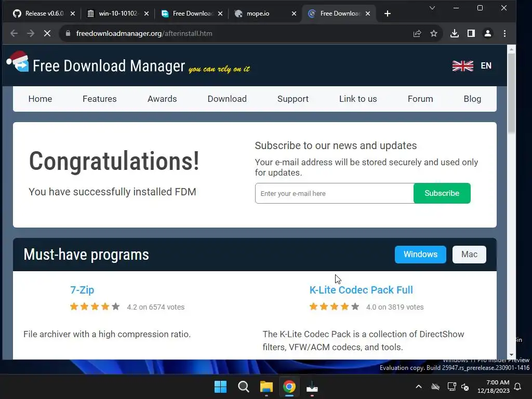This screenshot has width=532, height=399.
Task: Open the EN language selector
Action: click(486, 66)
